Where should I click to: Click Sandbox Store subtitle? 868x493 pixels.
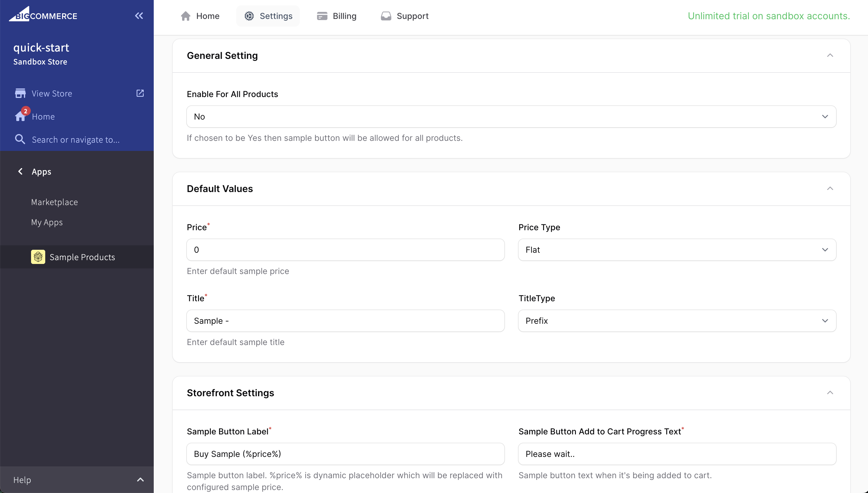click(40, 62)
